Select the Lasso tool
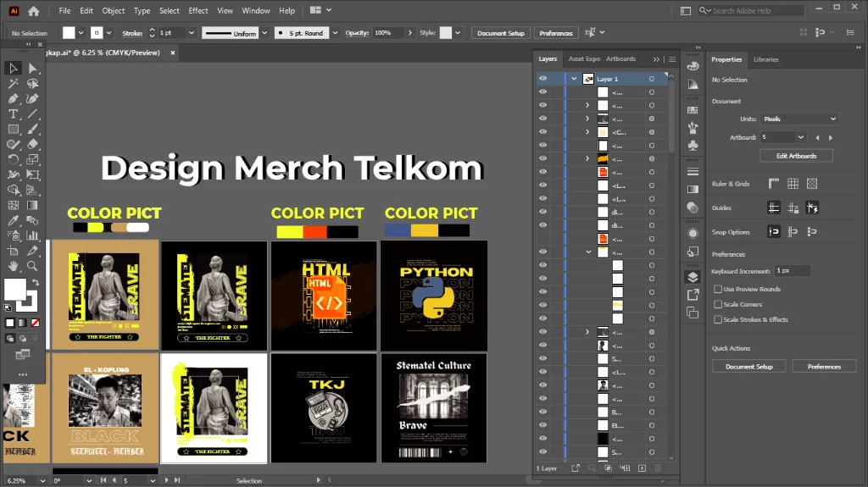Screen dimensions: 868x487 click(33, 84)
